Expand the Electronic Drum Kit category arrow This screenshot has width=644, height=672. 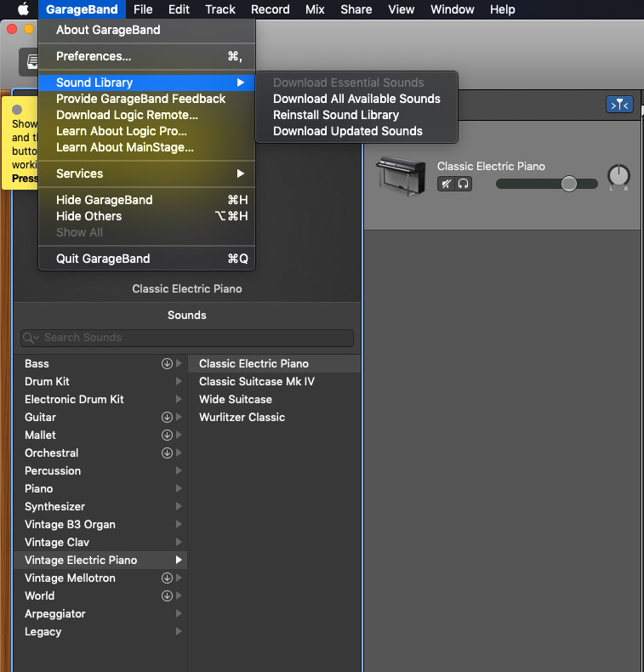click(180, 400)
